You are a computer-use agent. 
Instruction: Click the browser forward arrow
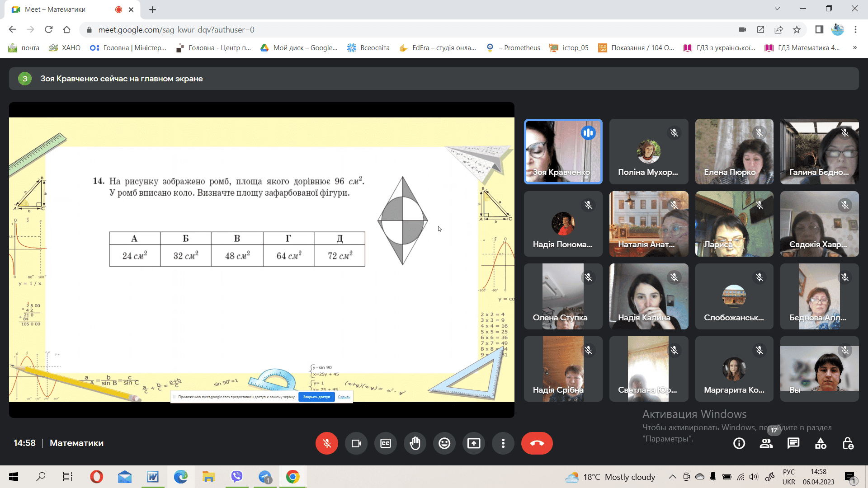click(30, 29)
